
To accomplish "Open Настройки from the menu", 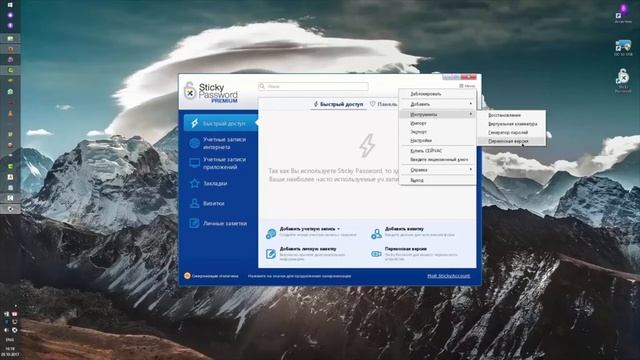I will pyautogui.click(x=437, y=140).
